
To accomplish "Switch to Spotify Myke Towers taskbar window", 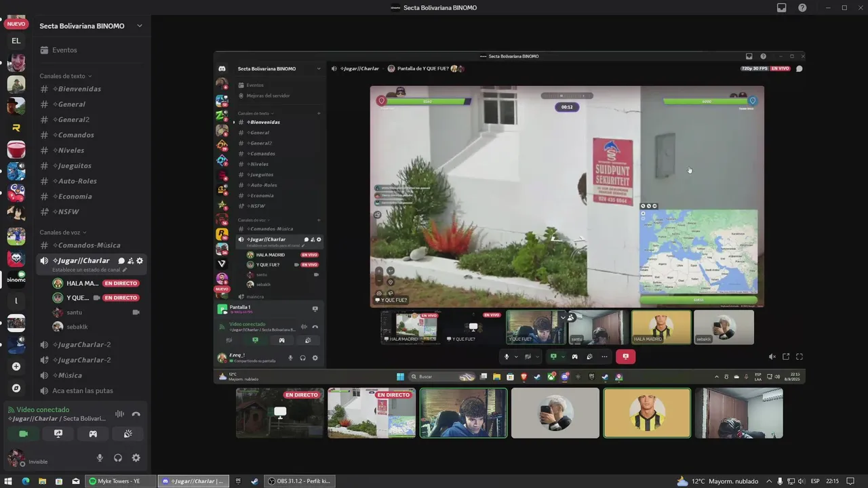I will pyautogui.click(x=121, y=481).
